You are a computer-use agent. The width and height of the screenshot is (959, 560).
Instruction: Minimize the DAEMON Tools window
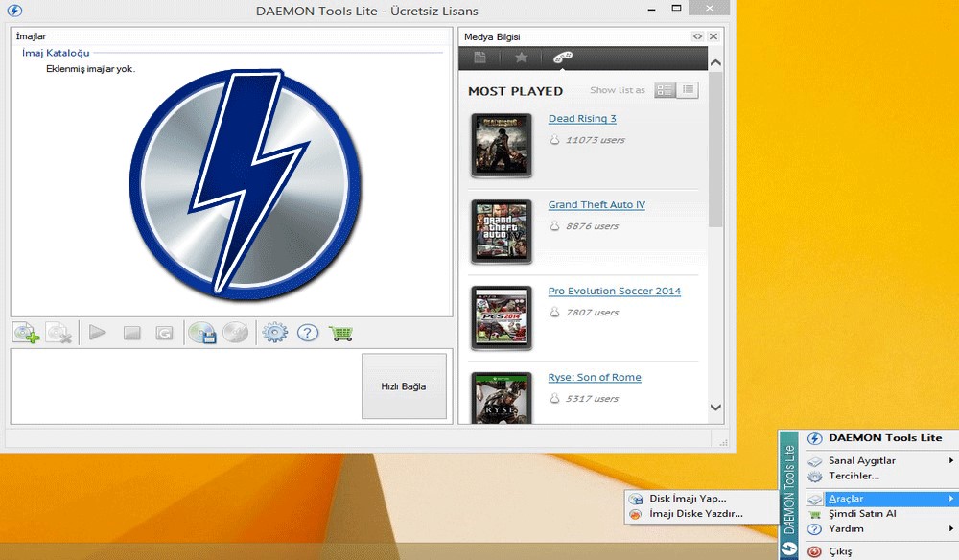[651, 10]
